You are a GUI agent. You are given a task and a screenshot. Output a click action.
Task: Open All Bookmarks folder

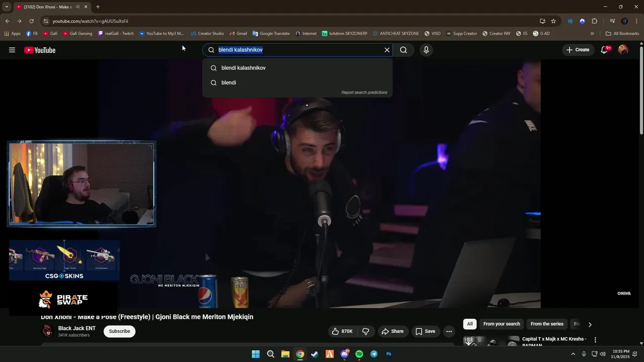point(622,34)
